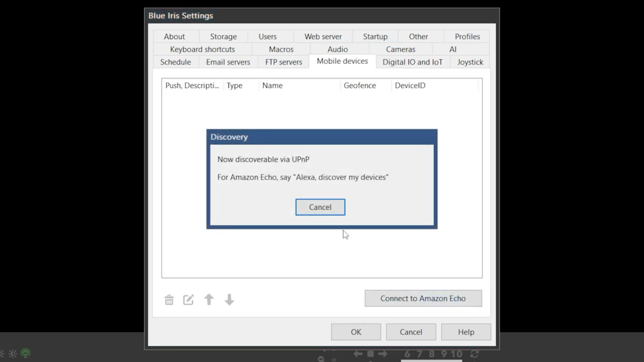Click the stop square in bottom bar
This screenshot has height=362, width=644.
click(x=370, y=354)
